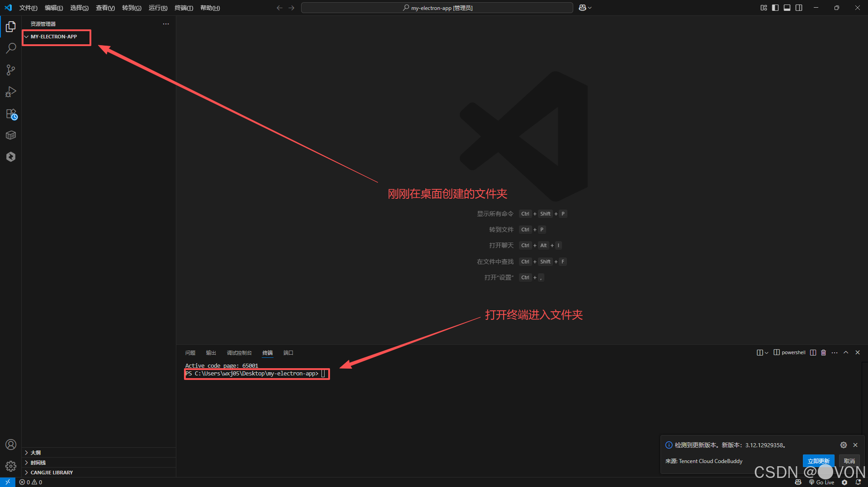Open the 转到(G) menu

(x=132, y=8)
